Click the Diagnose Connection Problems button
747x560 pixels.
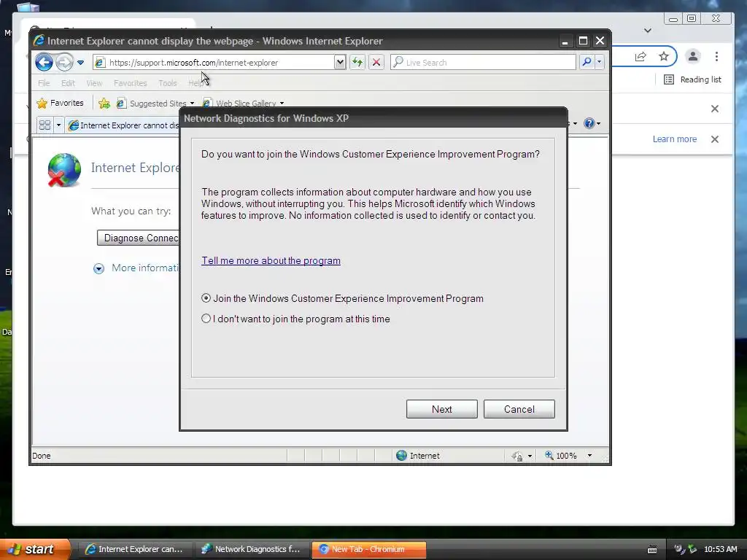click(x=138, y=238)
